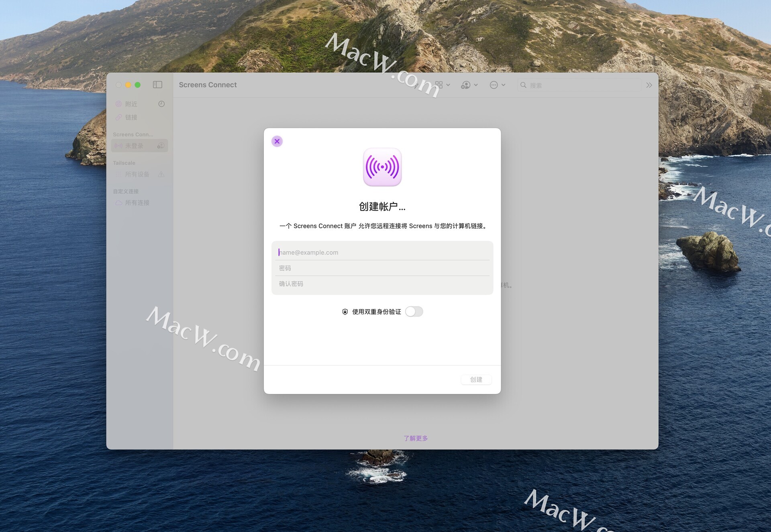
Task: Select 链接 in the sidebar
Action: (131, 117)
